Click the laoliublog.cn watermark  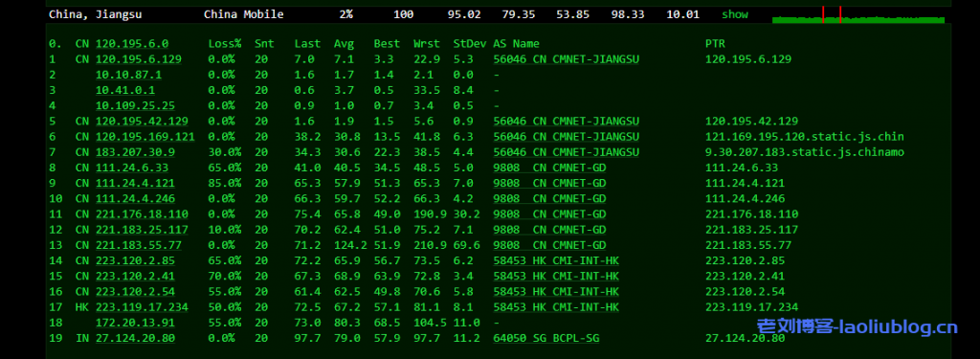coord(857,326)
